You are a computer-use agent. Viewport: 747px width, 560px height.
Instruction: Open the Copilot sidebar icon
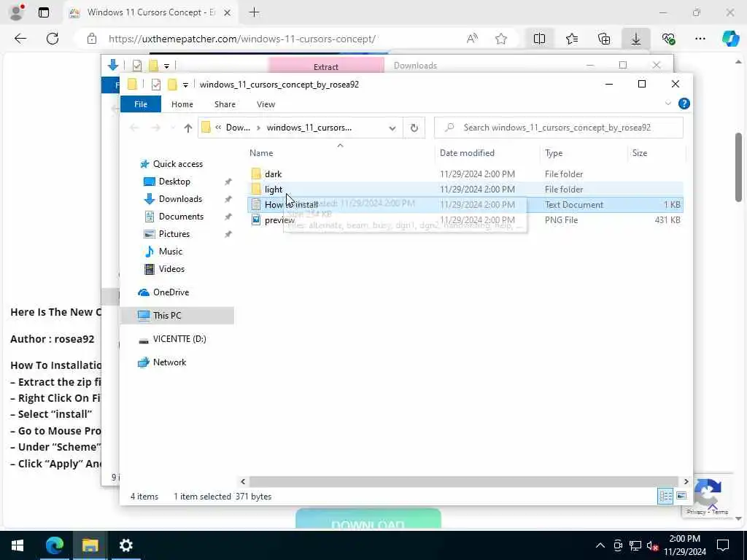point(730,39)
